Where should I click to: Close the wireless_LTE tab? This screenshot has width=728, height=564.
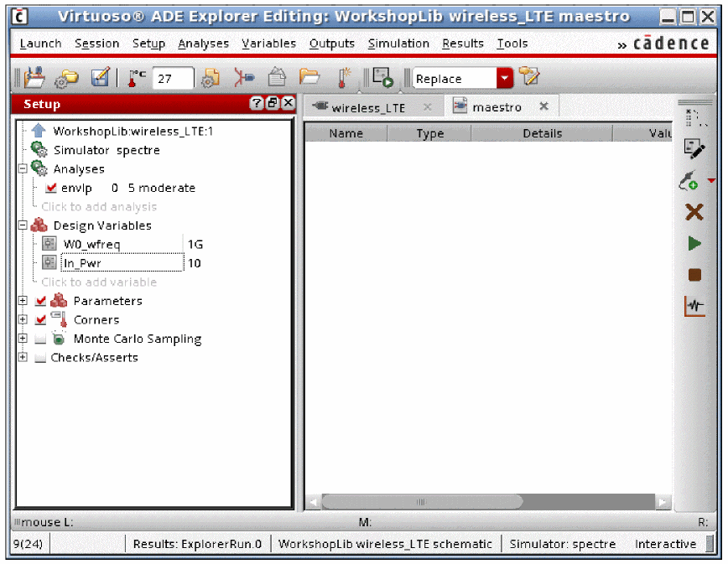coord(427,107)
